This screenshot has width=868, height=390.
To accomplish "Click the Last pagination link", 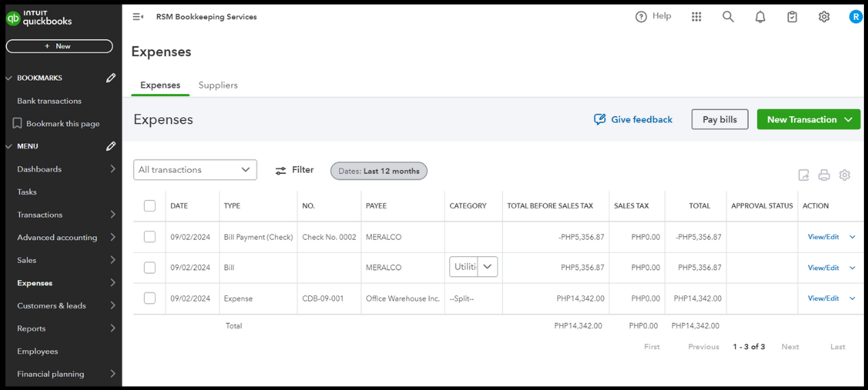I will click(x=838, y=347).
